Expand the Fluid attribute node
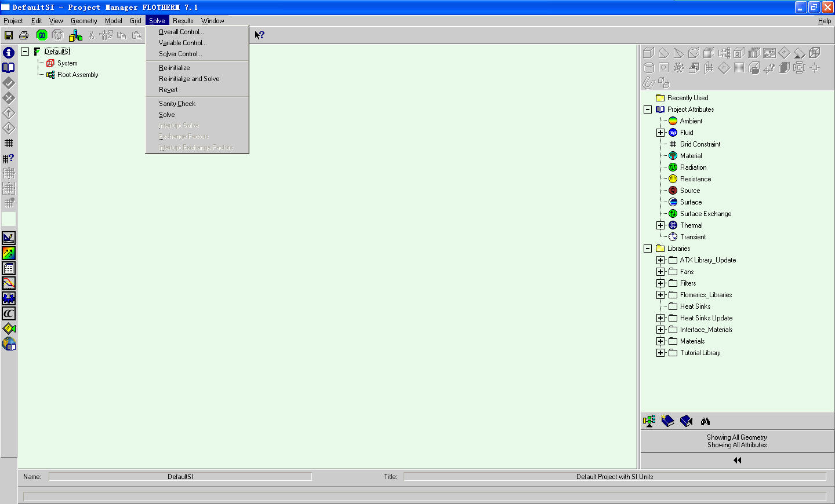The width and height of the screenshot is (835, 504). pos(660,133)
